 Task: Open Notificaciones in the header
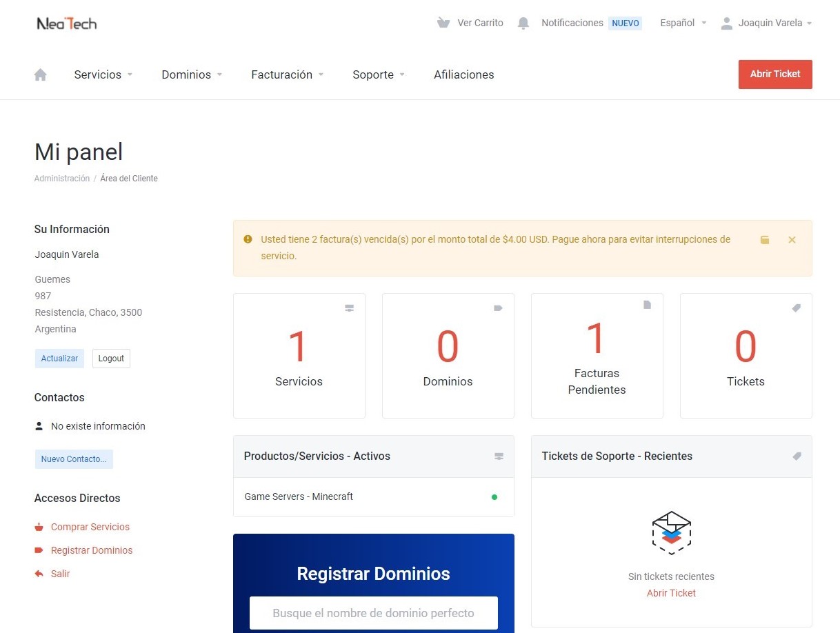(x=572, y=23)
